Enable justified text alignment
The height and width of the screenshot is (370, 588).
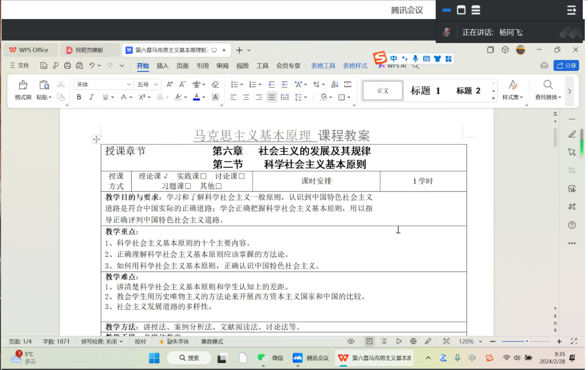pos(272,97)
